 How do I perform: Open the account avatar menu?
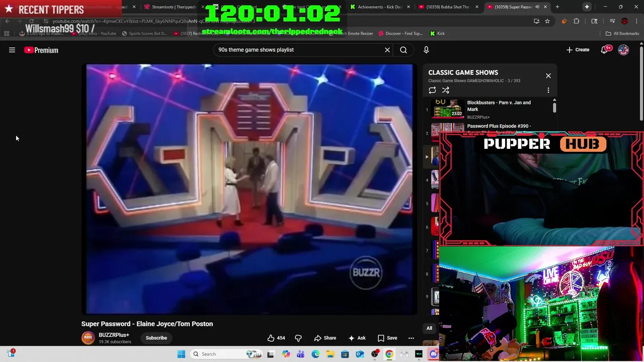623,50
